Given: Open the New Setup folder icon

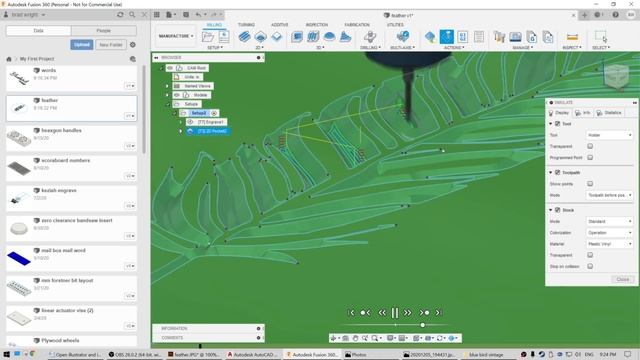Looking at the screenshot, I should pyautogui.click(x=208, y=37).
